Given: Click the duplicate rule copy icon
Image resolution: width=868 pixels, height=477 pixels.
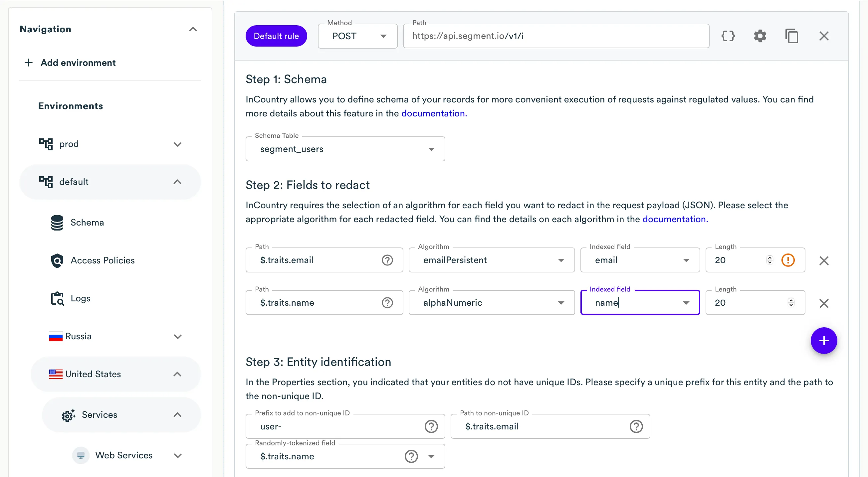Looking at the screenshot, I should (791, 36).
